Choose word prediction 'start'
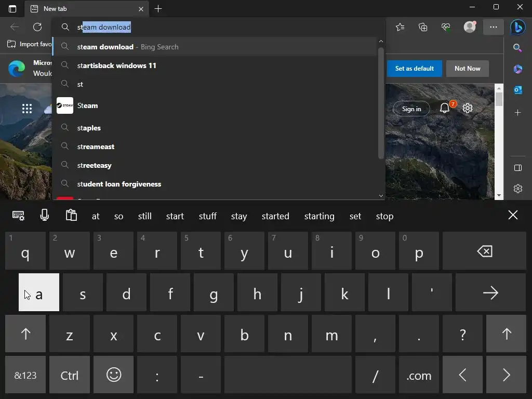Viewport: 532px width, 399px height. pos(175,216)
